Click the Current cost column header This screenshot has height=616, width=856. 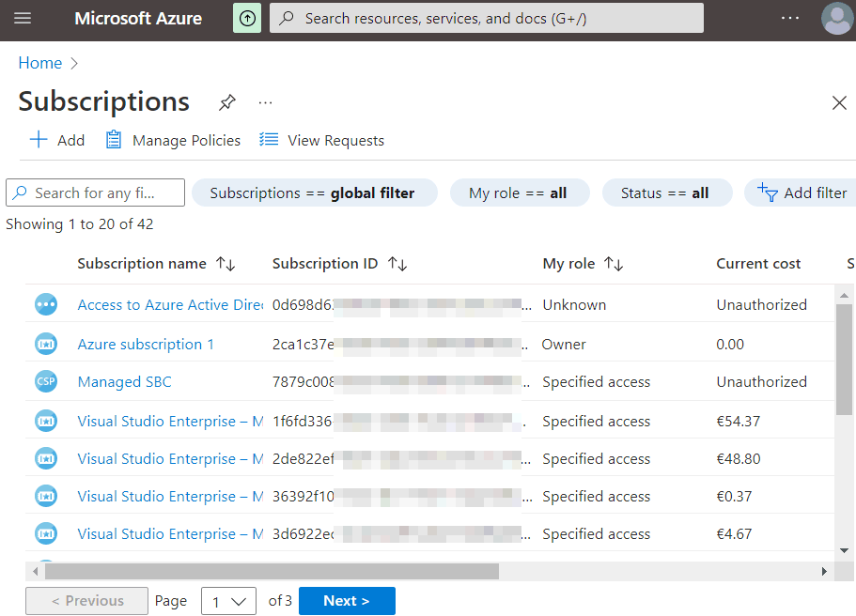tap(758, 264)
